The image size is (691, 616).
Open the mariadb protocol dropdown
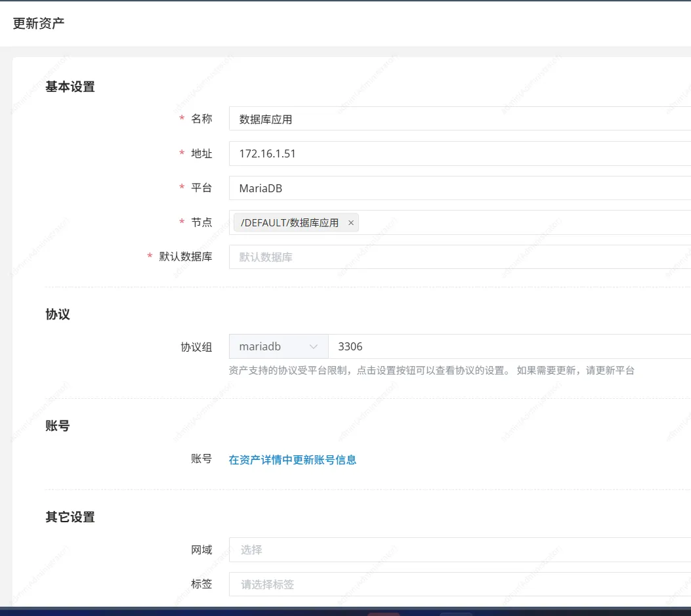click(x=278, y=346)
